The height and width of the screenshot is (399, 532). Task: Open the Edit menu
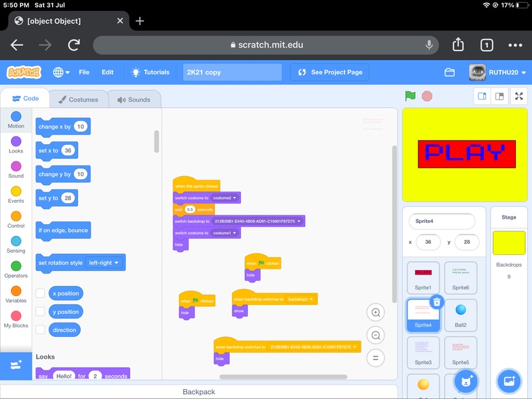coord(107,72)
